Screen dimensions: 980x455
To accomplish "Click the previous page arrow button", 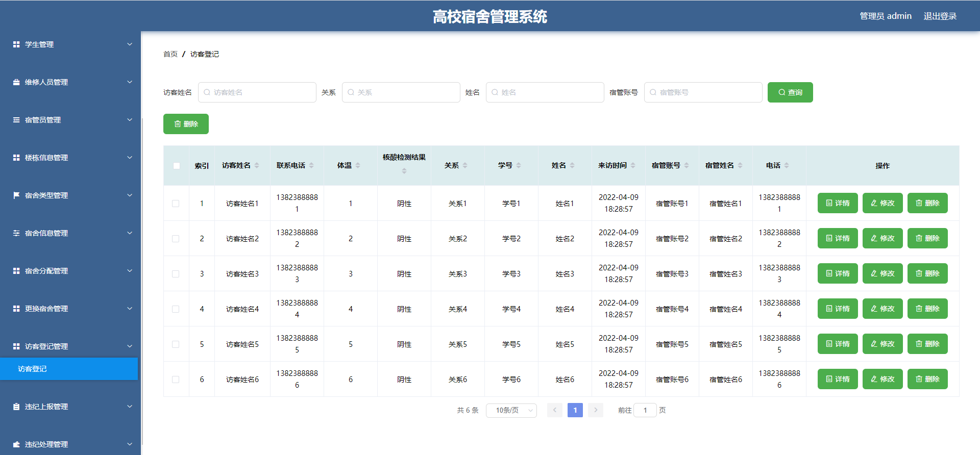I will click(x=555, y=410).
